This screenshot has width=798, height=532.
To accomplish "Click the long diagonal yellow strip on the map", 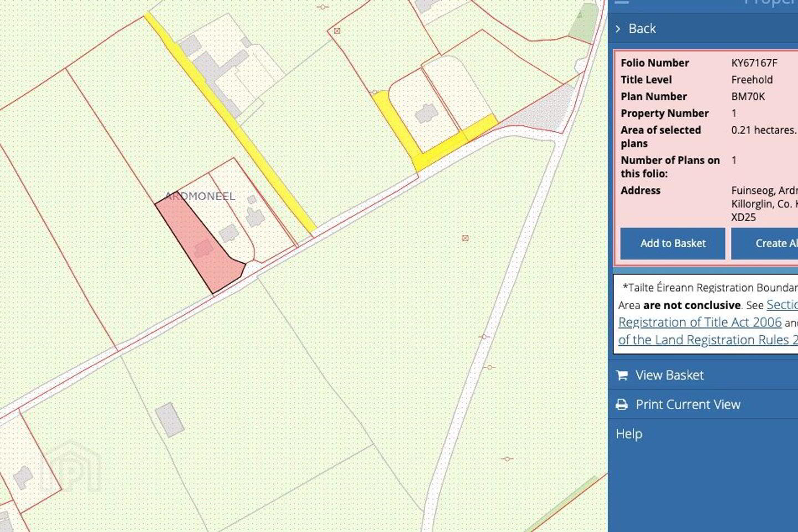I will click(x=229, y=122).
